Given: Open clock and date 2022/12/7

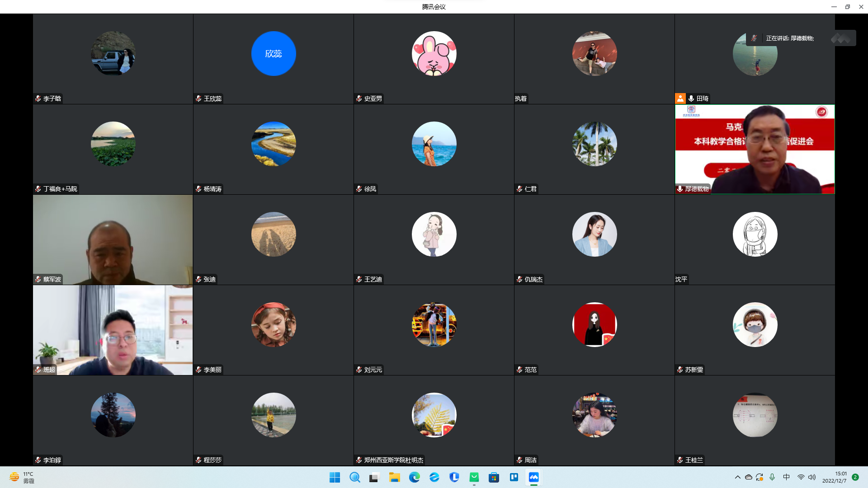Looking at the screenshot, I should pos(835,477).
